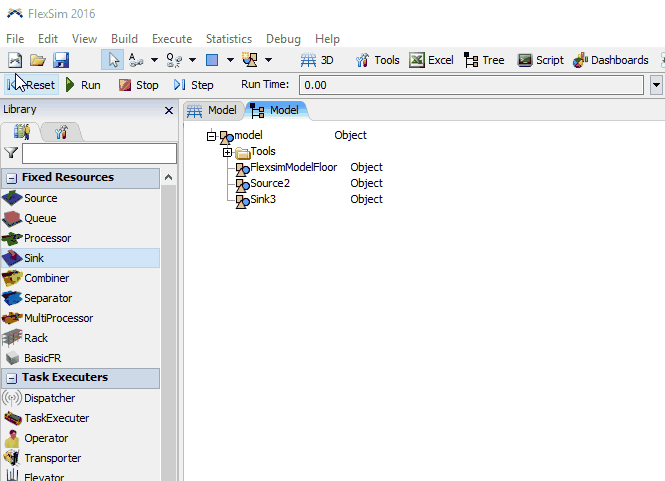This screenshot has height=481, width=665.
Task: Select the TaskExecuter library object
Action: (x=81, y=418)
